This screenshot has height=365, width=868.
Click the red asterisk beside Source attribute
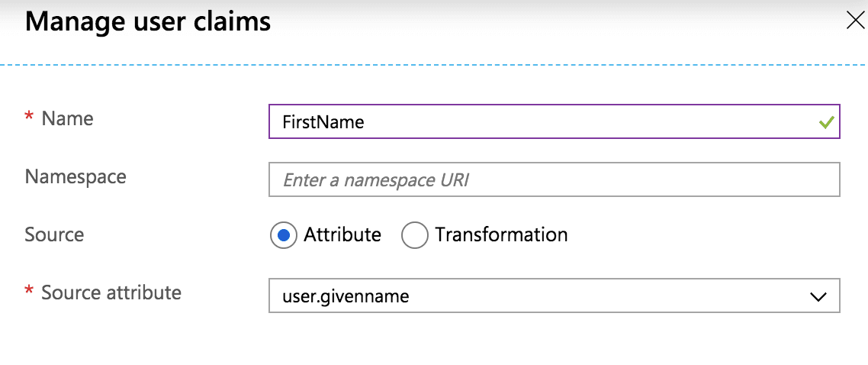click(x=30, y=292)
